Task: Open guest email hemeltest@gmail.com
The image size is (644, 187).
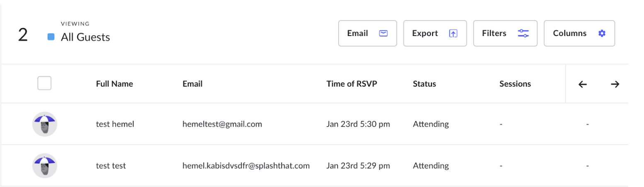Action: click(x=222, y=124)
